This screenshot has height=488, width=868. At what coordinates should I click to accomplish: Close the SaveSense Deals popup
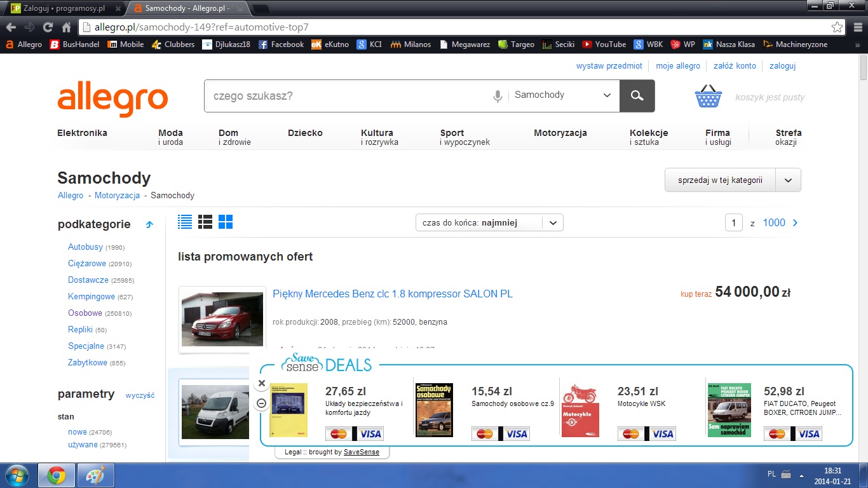coord(261,383)
